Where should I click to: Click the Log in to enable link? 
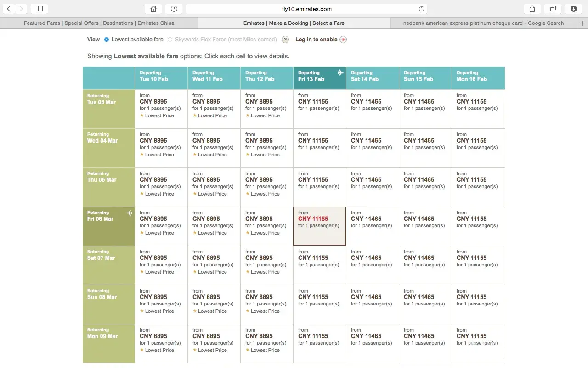click(x=317, y=40)
